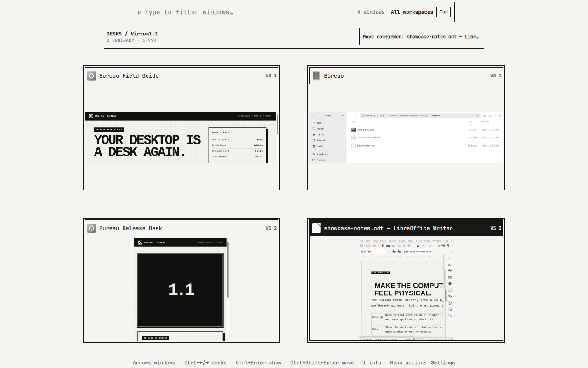
Task: Click the magnifier icon in Writer sidebar preview
Action: coord(450,316)
